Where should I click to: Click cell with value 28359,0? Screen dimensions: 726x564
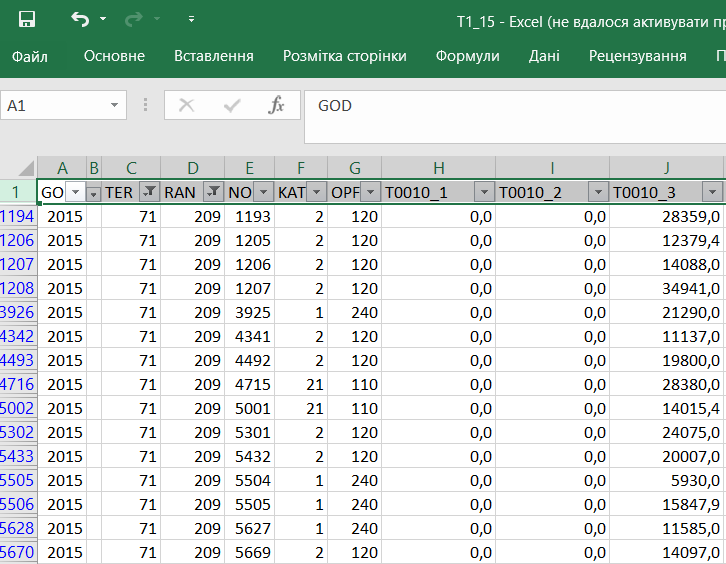pyautogui.click(x=666, y=216)
